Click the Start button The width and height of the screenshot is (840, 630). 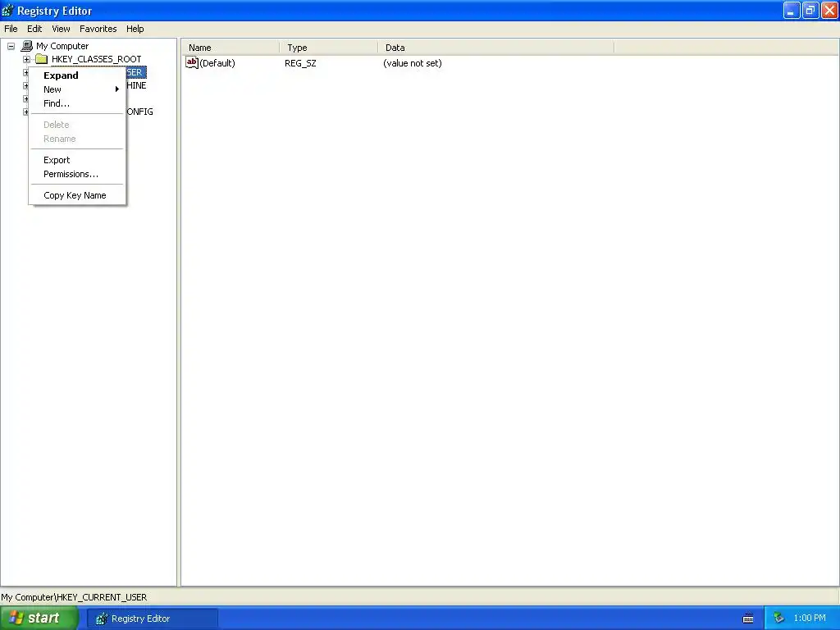coord(39,619)
